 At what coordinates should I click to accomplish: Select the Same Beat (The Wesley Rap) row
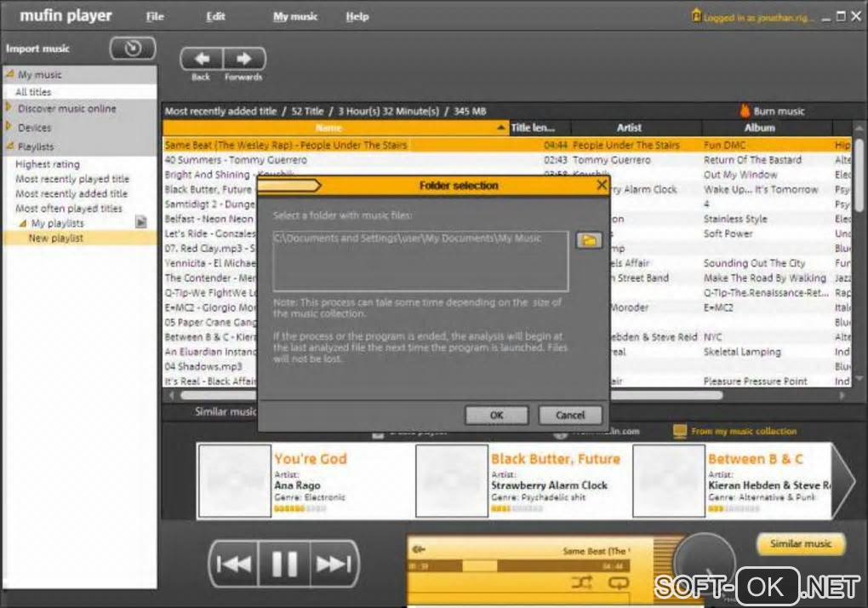pyautogui.click(x=506, y=145)
